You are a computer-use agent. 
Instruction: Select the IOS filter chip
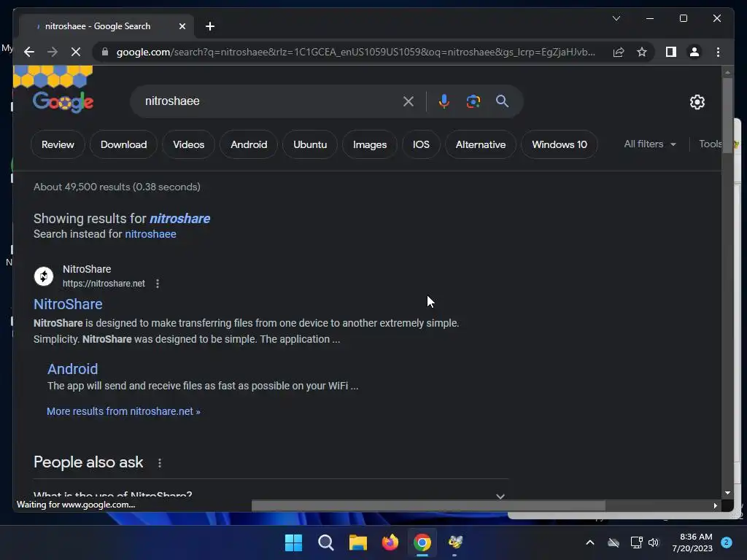[x=421, y=144]
